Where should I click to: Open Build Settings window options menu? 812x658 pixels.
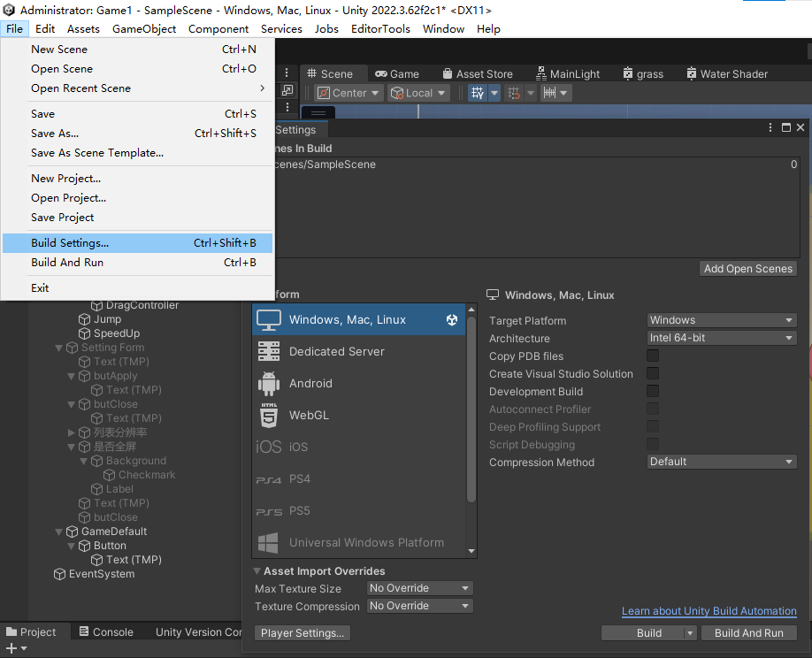(770, 127)
